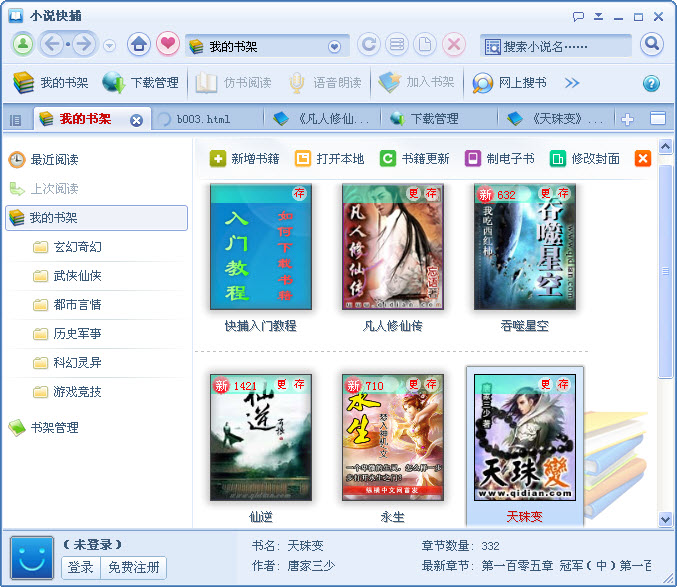Image resolution: width=677 pixels, height=587 pixels.
Task: Open 我的书架 from the main toolbar
Action: (x=51, y=82)
